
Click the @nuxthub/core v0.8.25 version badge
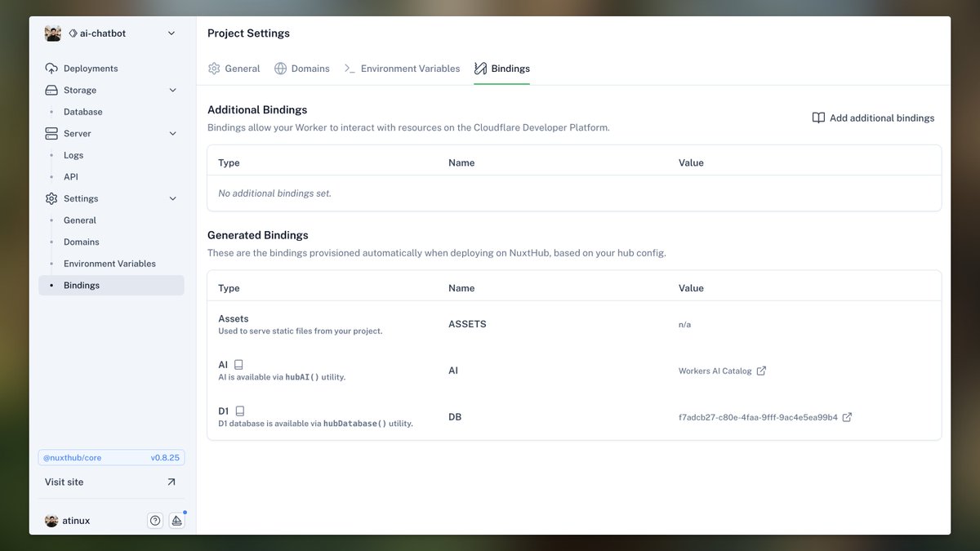(x=111, y=458)
